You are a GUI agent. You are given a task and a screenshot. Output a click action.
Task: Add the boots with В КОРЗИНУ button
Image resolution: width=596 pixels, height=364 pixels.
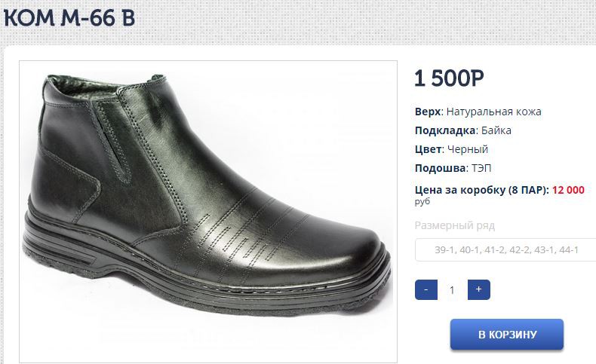(507, 335)
